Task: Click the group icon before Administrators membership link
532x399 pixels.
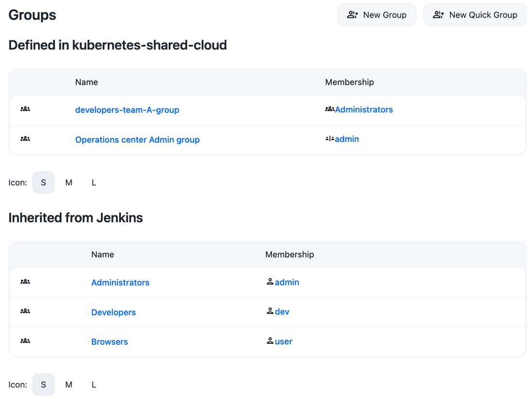Action: pyautogui.click(x=330, y=109)
